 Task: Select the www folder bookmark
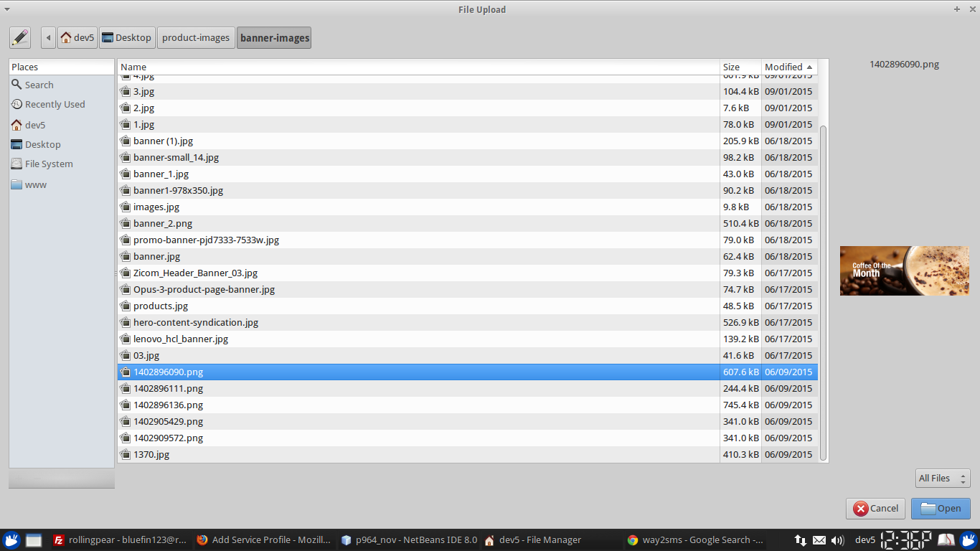click(x=35, y=184)
